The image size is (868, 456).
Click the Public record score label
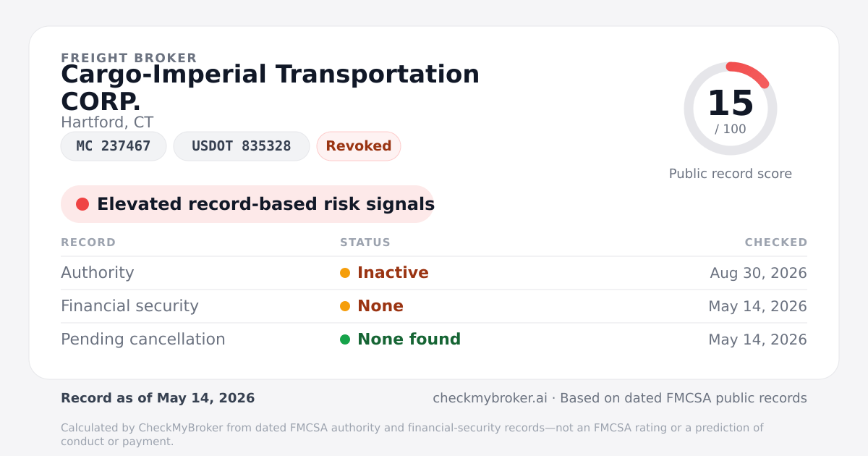point(731,174)
